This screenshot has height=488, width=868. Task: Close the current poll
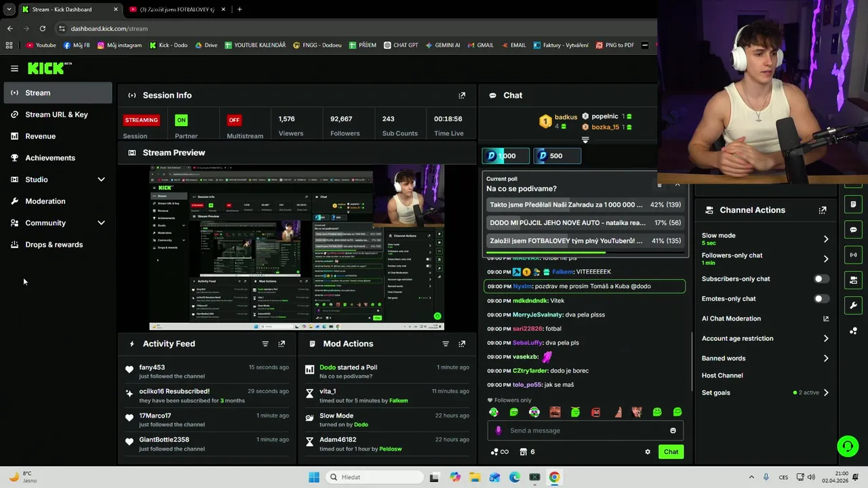click(677, 184)
